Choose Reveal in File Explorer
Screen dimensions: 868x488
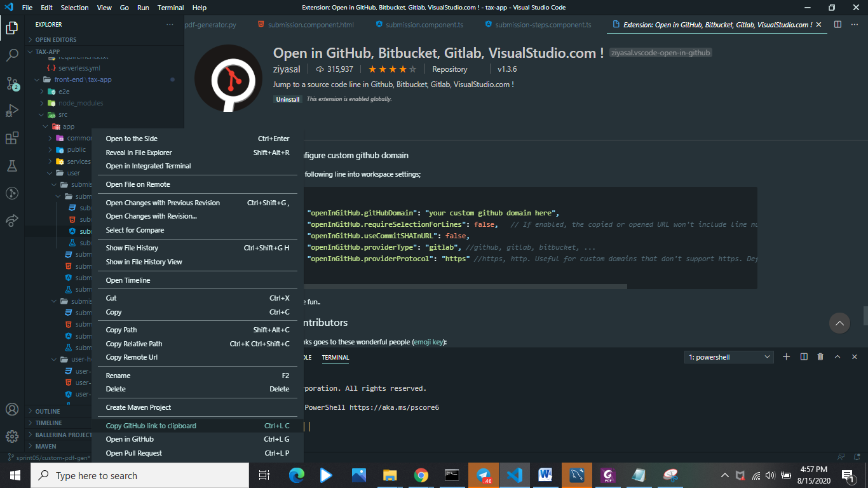coord(198,152)
